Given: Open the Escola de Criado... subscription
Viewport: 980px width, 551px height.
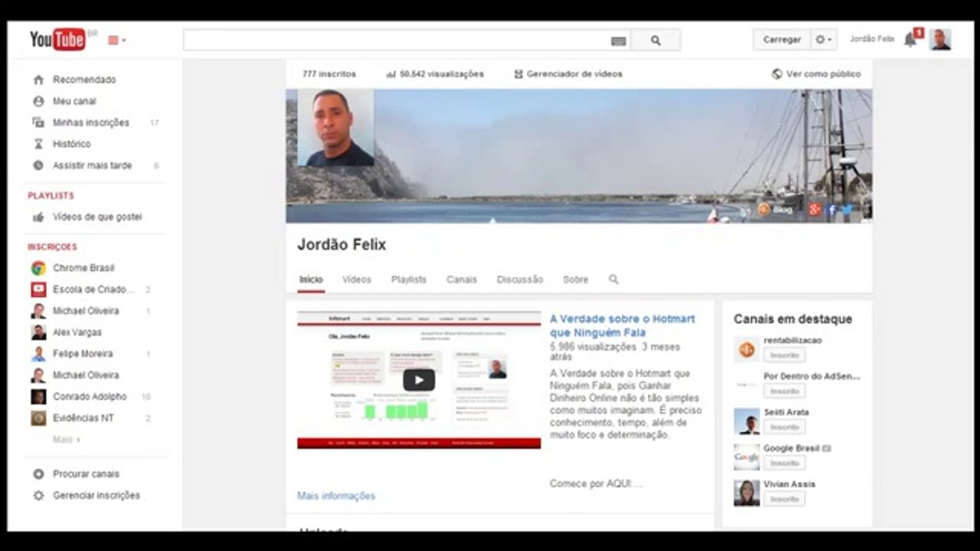Looking at the screenshot, I should point(93,289).
